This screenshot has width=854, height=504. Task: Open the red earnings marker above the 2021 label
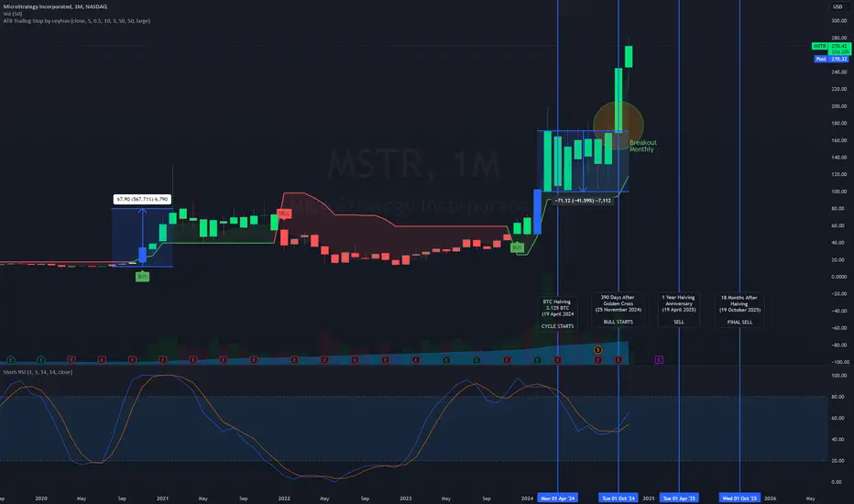162,359
